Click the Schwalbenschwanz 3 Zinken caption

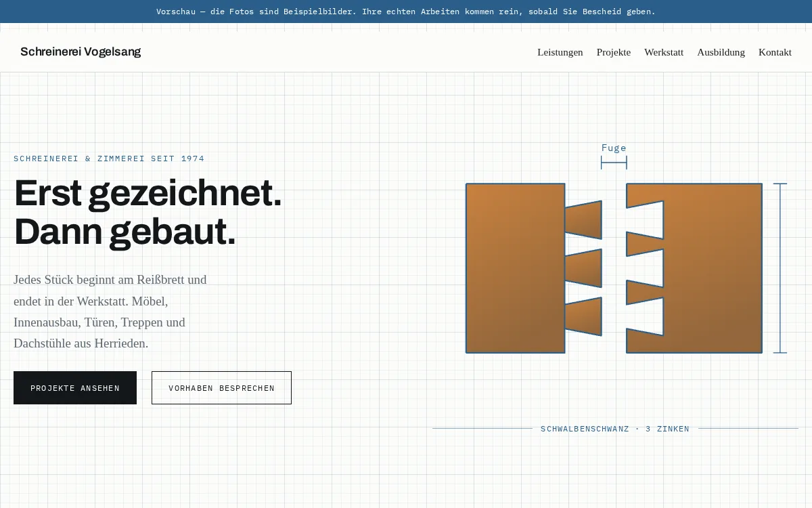pyautogui.click(x=615, y=429)
